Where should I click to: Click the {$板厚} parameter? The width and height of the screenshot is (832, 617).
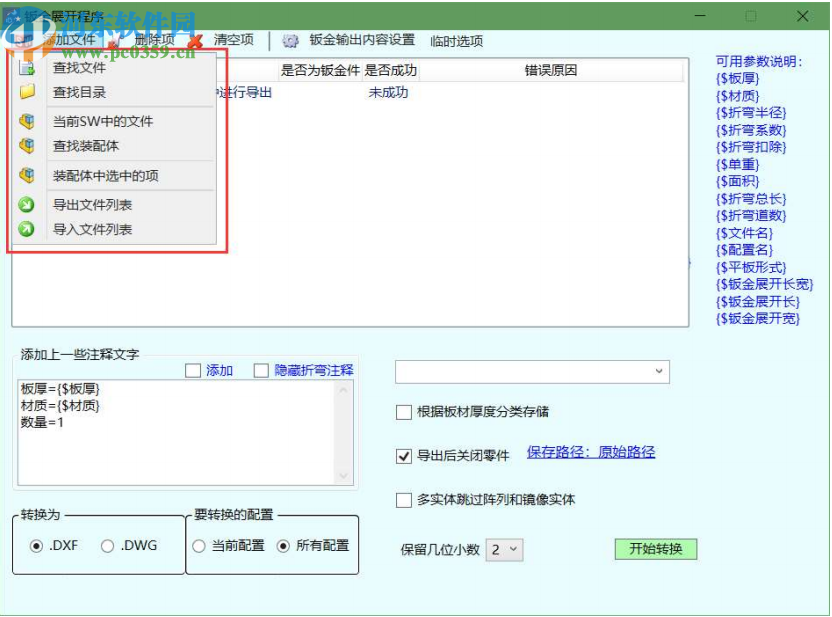tap(738, 79)
